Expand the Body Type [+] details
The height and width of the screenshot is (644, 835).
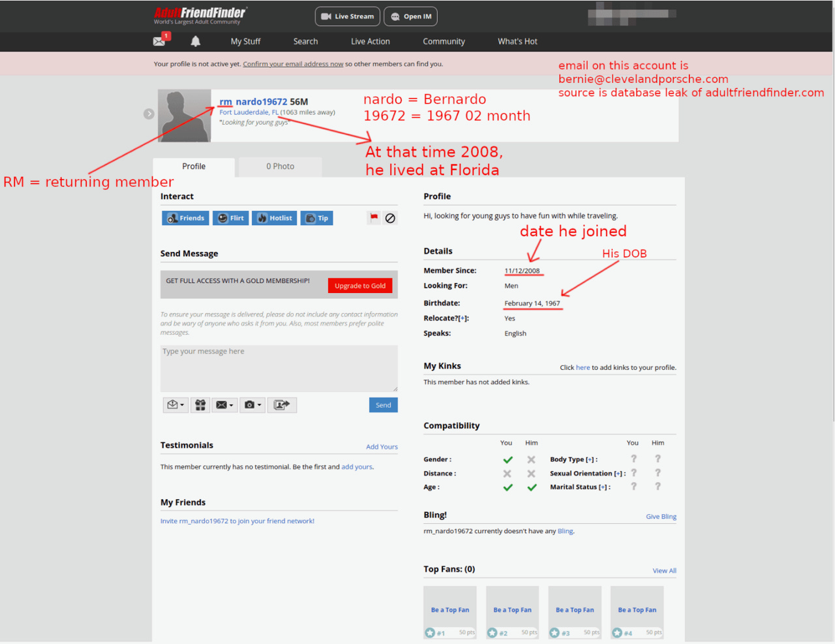click(x=590, y=459)
